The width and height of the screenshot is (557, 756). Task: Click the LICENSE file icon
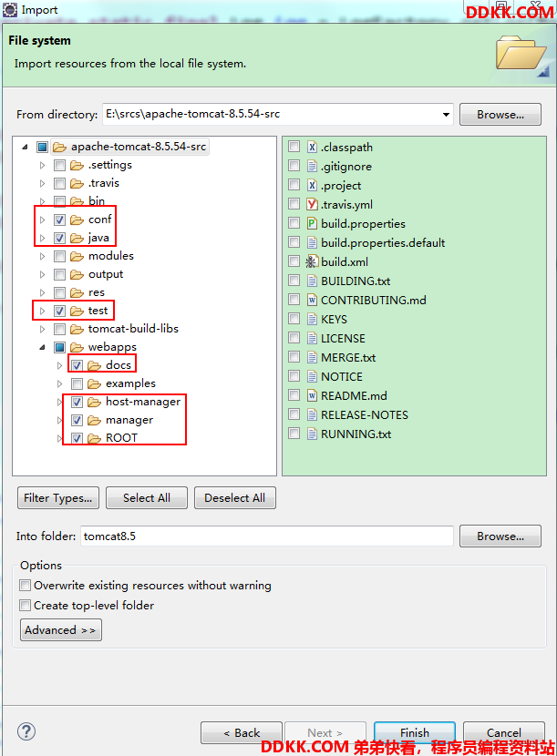point(313,338)
